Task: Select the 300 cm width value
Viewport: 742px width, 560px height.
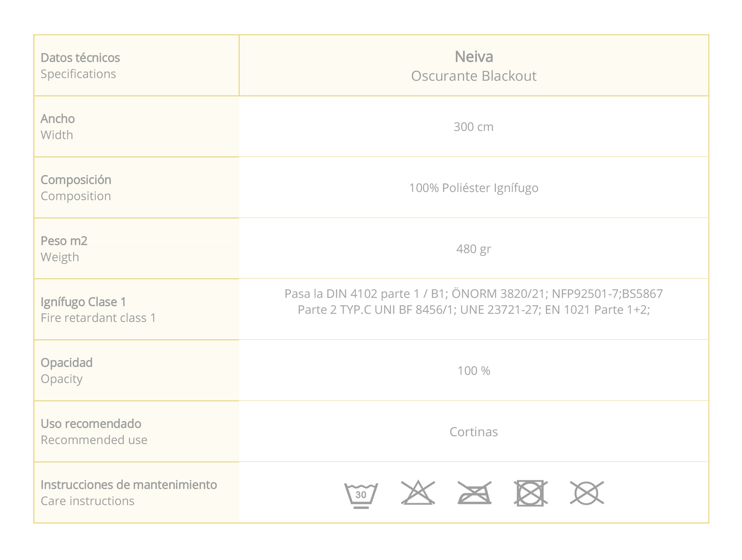Action: pos(473,127)
